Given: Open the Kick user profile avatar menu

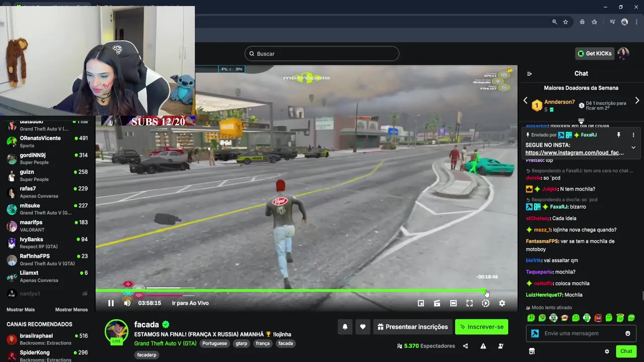Looking at the screenshot, I should (x=623, y=53).
